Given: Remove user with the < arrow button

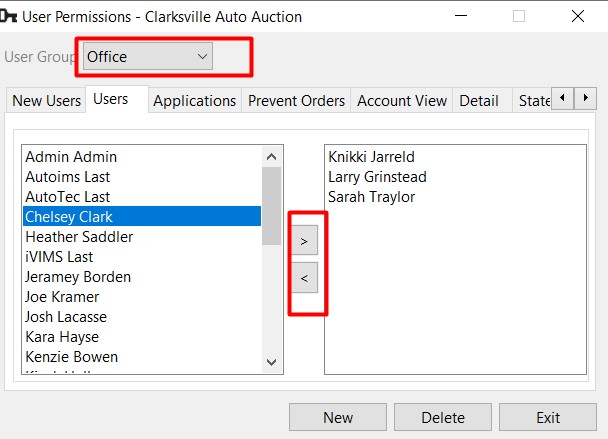Looking at the screenshot, I should click(x=305, y=278).
